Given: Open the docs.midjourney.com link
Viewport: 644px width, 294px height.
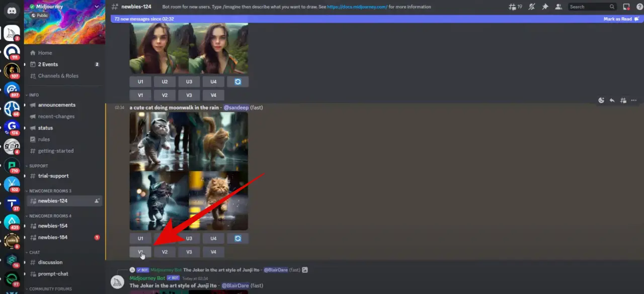Looking at the screenshot, I should tap(357, 7).
